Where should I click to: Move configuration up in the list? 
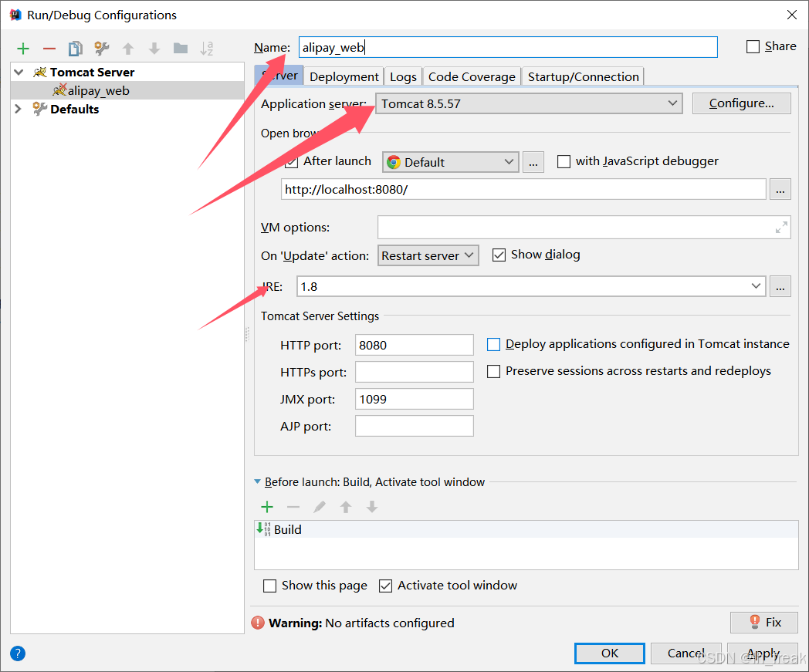[x=128, y=49]
